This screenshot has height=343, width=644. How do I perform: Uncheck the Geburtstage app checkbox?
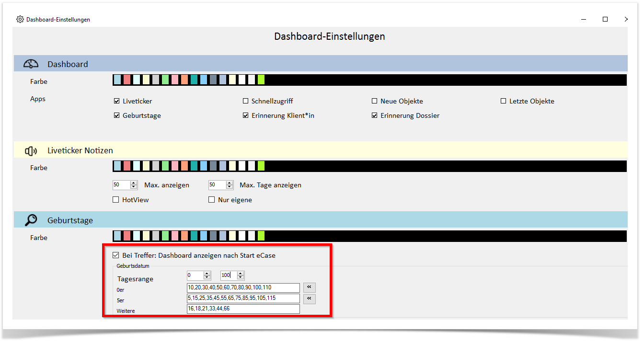click(x=116, y=115)
